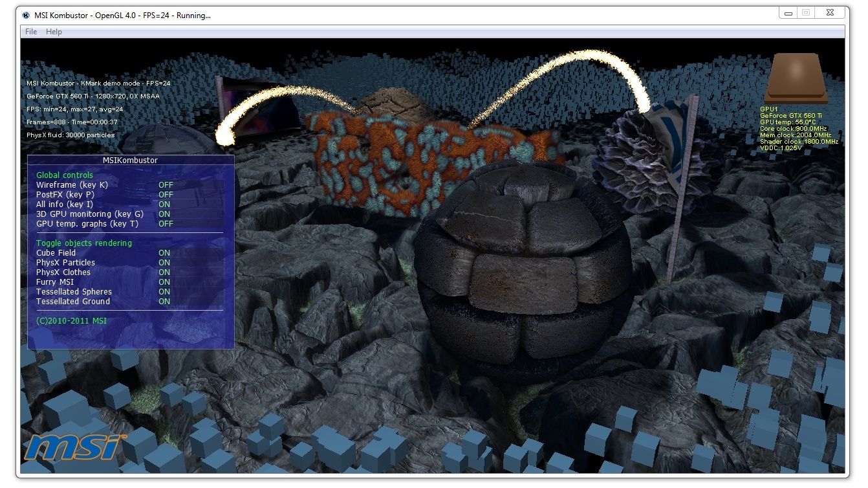Maximize the Kombustor window
The image size is (868, 488).
point(806,13)
